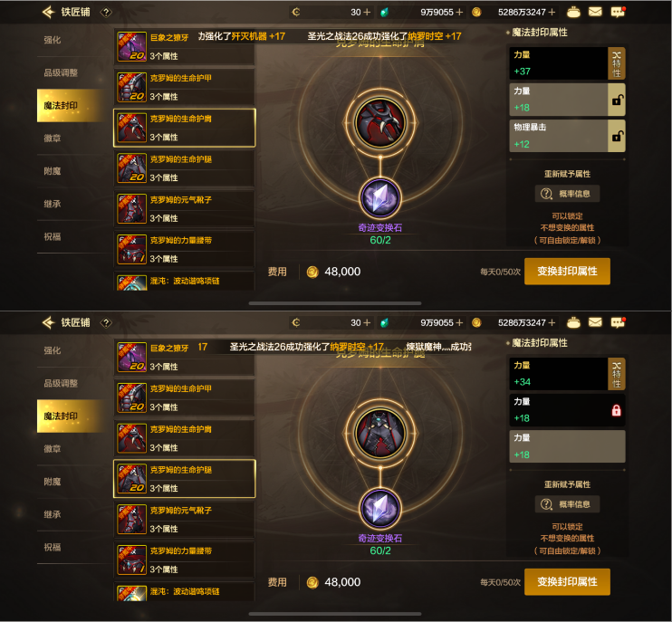Image resolution: width=672 pixels, height=622 pixels.
Task: Add currency with plus next to 30
Action: [367, 13]
